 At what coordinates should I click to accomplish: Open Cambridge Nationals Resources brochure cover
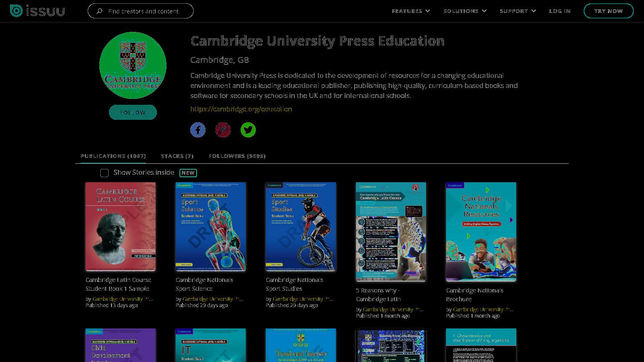point(481,232)
